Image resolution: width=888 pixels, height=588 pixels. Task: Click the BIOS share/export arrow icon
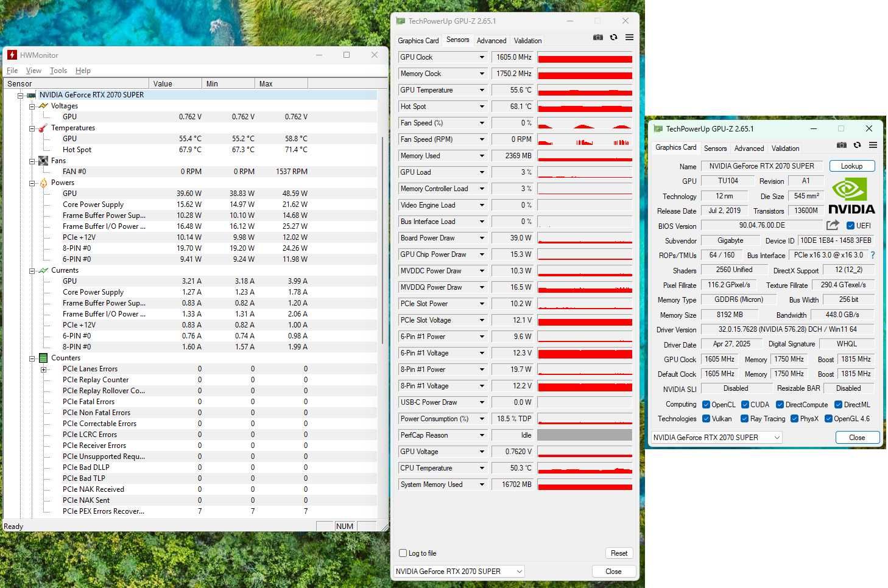[x=833, y=225]
